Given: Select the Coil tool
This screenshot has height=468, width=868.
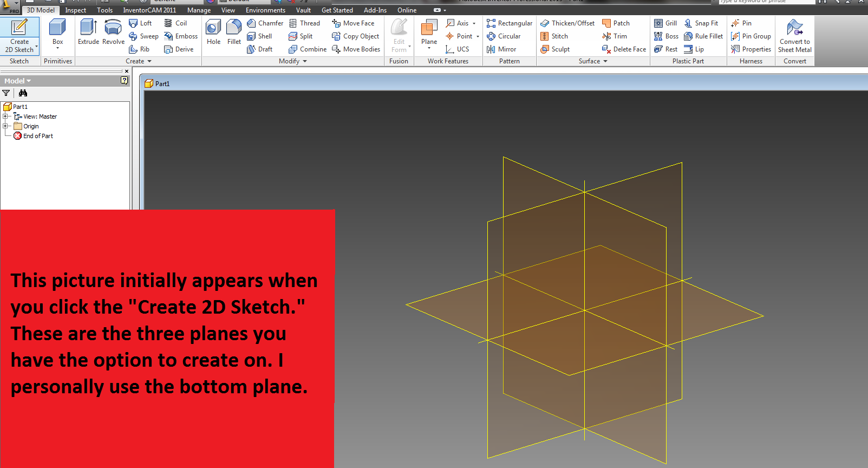Looking at the screenshot, I should [x=175, y=23].
